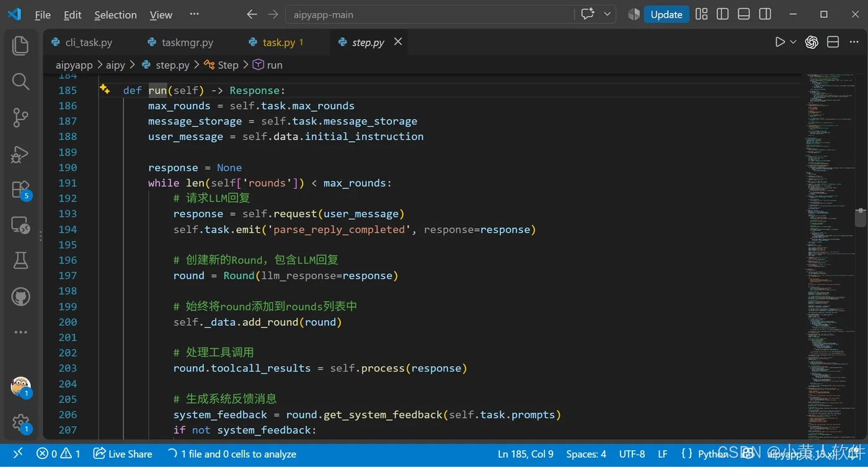Expand the chat dropdown arrow in title bar

(607, 14)
